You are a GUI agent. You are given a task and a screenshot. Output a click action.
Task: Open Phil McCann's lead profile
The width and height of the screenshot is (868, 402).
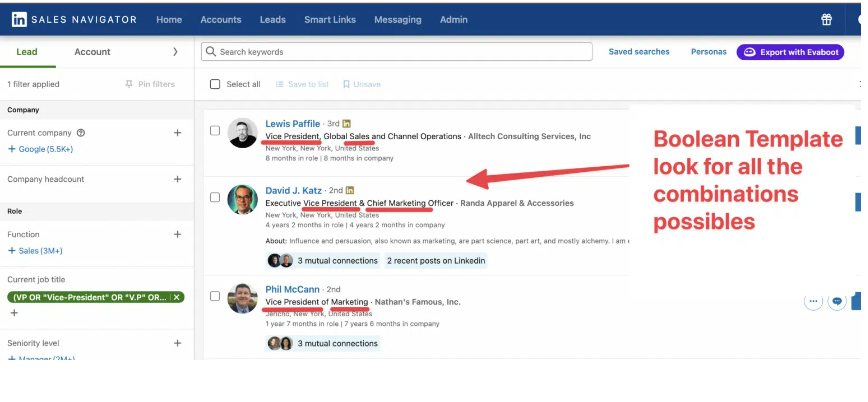coord(292,289)
